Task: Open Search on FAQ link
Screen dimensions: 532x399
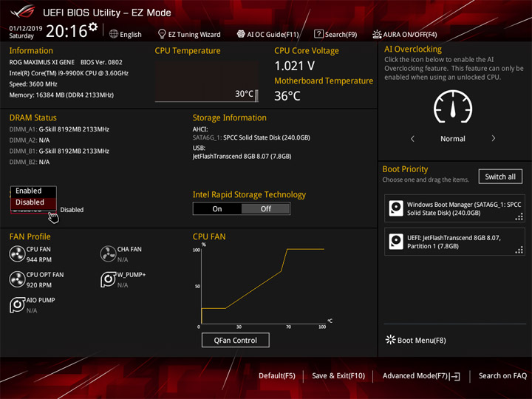Action: click(x=502, y=376)
